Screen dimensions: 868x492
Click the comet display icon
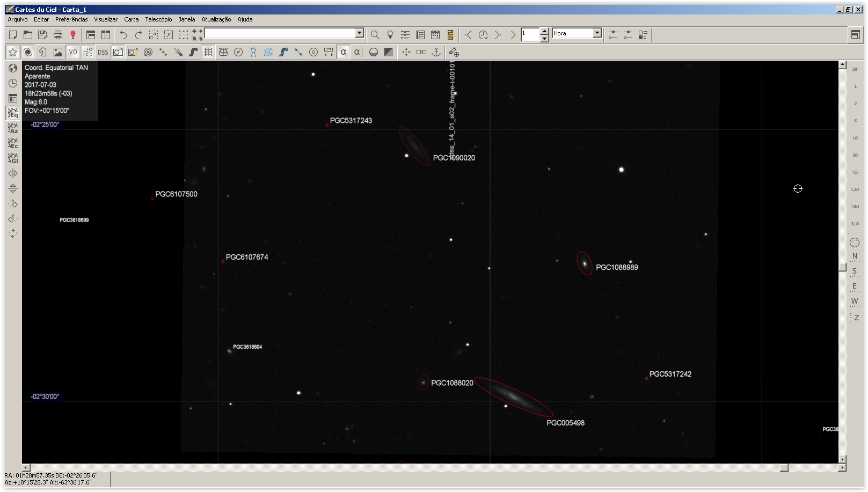178,52
